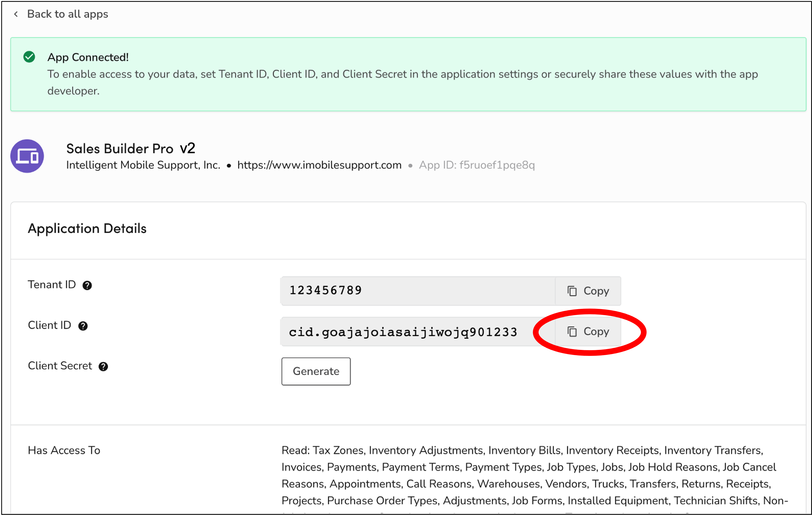
Task: Click 'Intelligent Mobile Support, Inc.' developer name
Action: [x=143, y=165]
